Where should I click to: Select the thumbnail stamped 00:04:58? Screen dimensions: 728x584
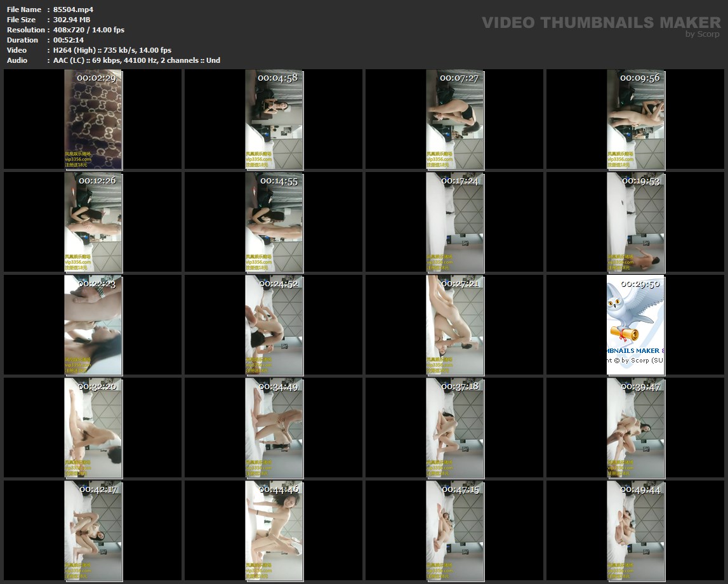coord(274,119)
